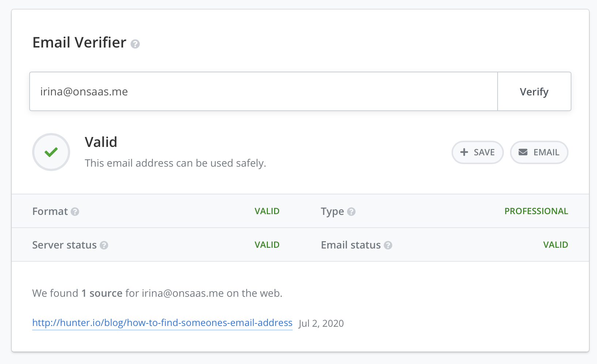
Task: Click the EMAIL button to compose
Action: pos(539,152)
